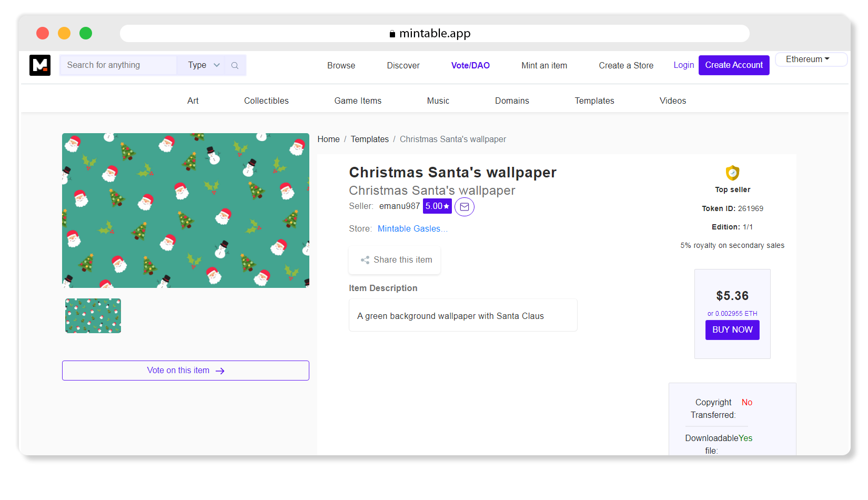Share this item button
The height and width of the screenshot is (500, 868).
(x=396, y=260)
